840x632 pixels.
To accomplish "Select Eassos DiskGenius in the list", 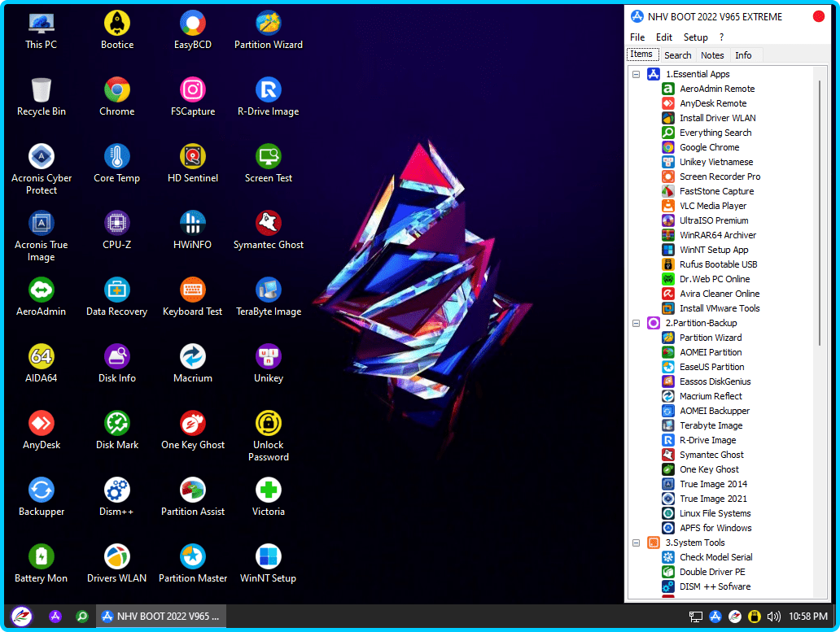I will (x=715, y=382).
